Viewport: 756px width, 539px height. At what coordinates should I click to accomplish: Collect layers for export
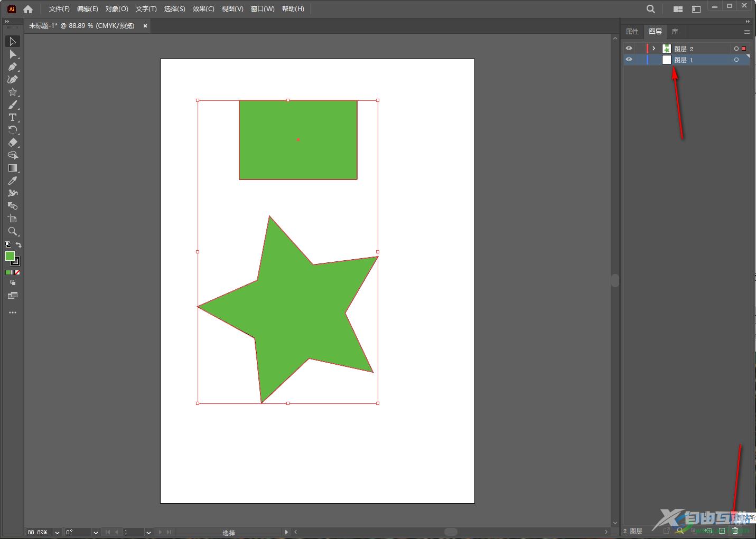coord(667,531)
